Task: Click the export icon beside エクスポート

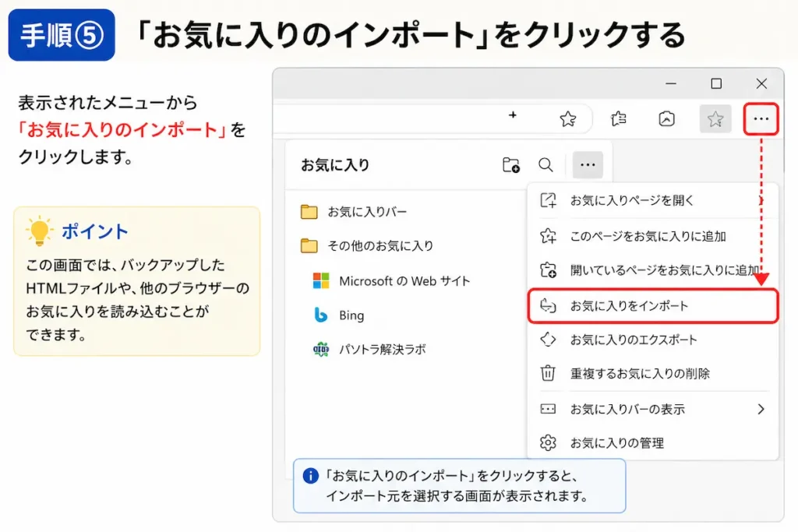Action: (x=548, y=340)
